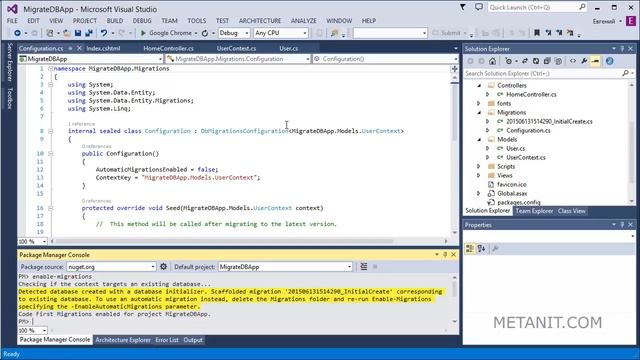This screenshot has width=640, height=360.
Task: Click the Property Pages wrench icon in Properties
Action: coord(496,249)
